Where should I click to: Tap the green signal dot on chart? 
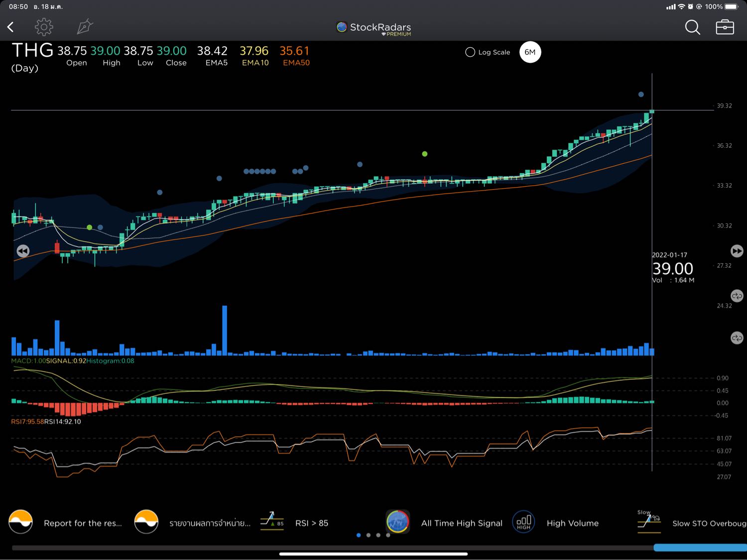[x=425, y=154]
